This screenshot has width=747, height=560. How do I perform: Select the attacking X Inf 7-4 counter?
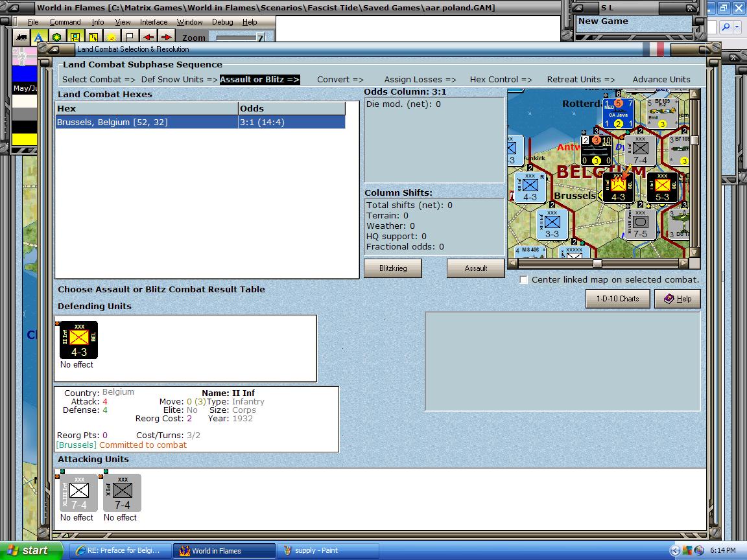pyautogui.click(x=122, y=493)
